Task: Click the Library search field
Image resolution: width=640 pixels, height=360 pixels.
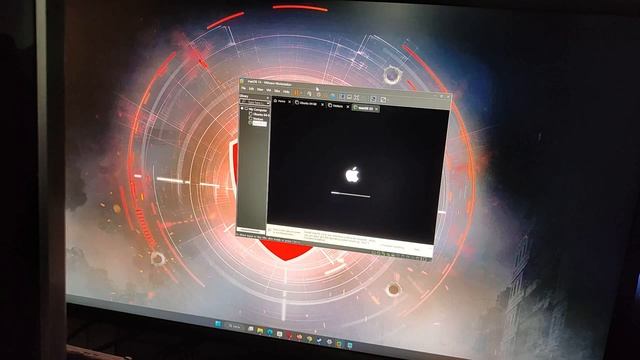Action: pyautogui.click(x=253, y=103)
